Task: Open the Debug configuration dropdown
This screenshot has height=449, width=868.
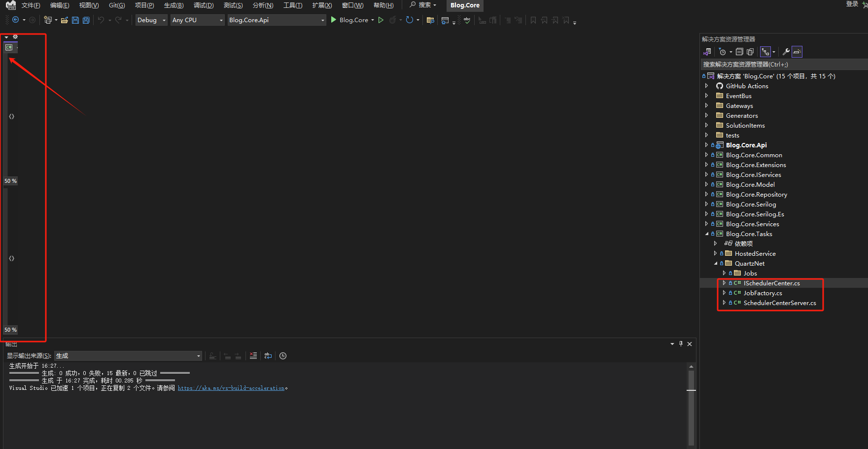Action: tap(151, 20)
